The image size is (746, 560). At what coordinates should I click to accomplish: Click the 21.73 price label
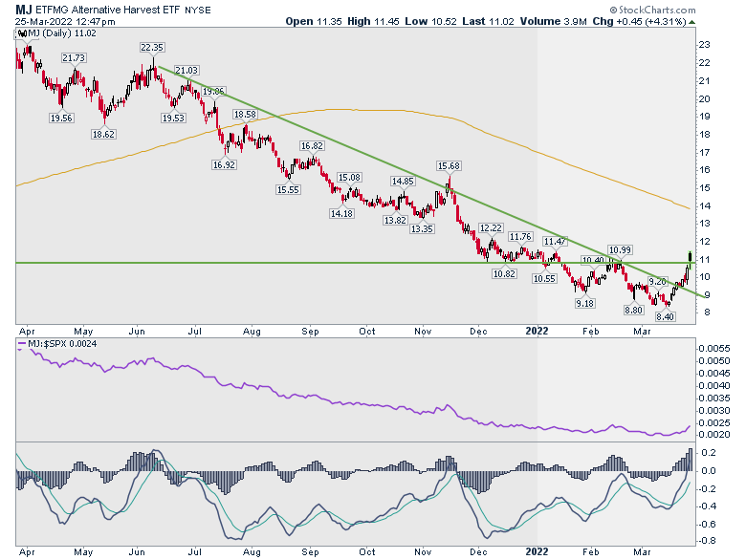click(74, 57)
